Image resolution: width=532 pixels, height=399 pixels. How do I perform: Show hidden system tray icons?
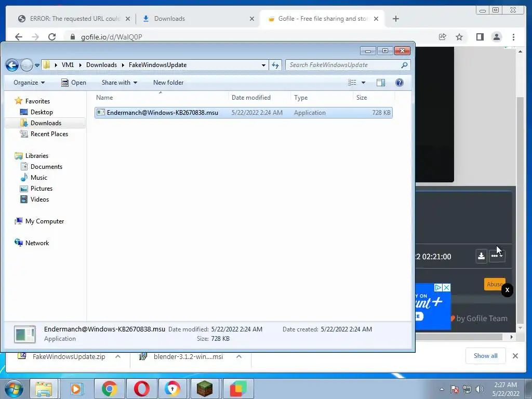[442, 389]
